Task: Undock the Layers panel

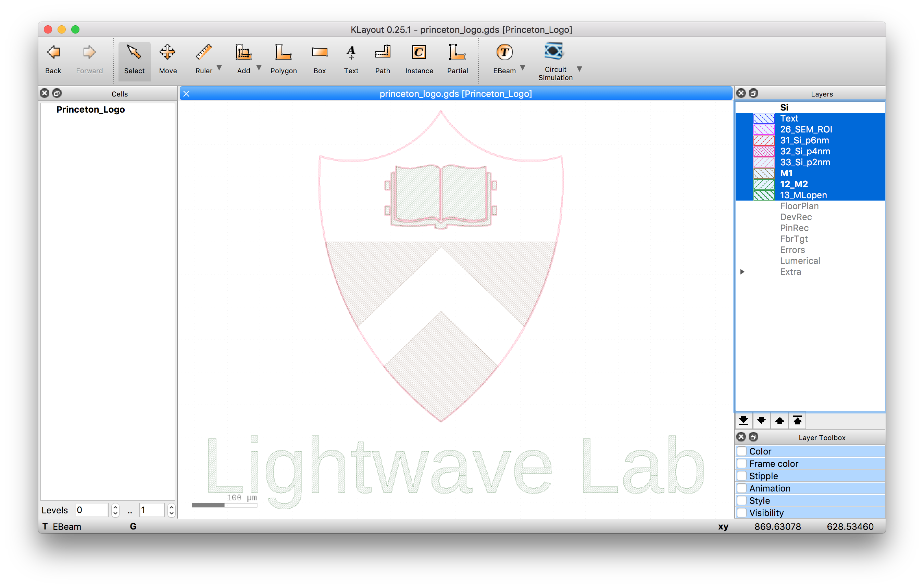Action: pyautogui.click(x=754, y=93)
